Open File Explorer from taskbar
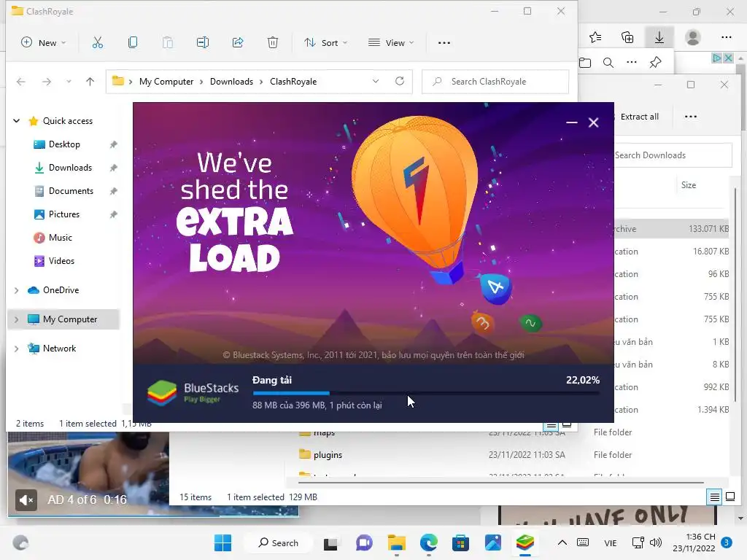 (x=396, y=542)
